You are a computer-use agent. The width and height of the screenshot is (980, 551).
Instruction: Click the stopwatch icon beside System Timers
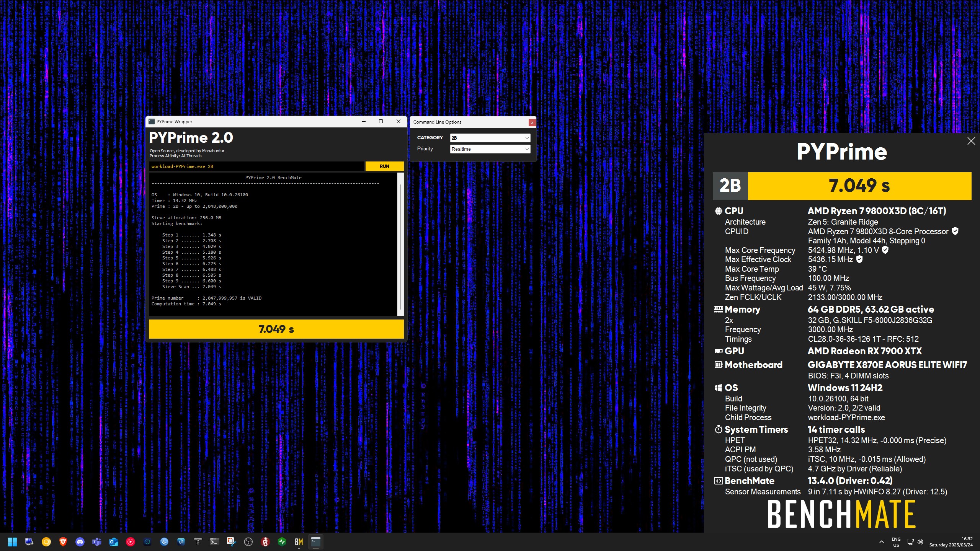718,429
